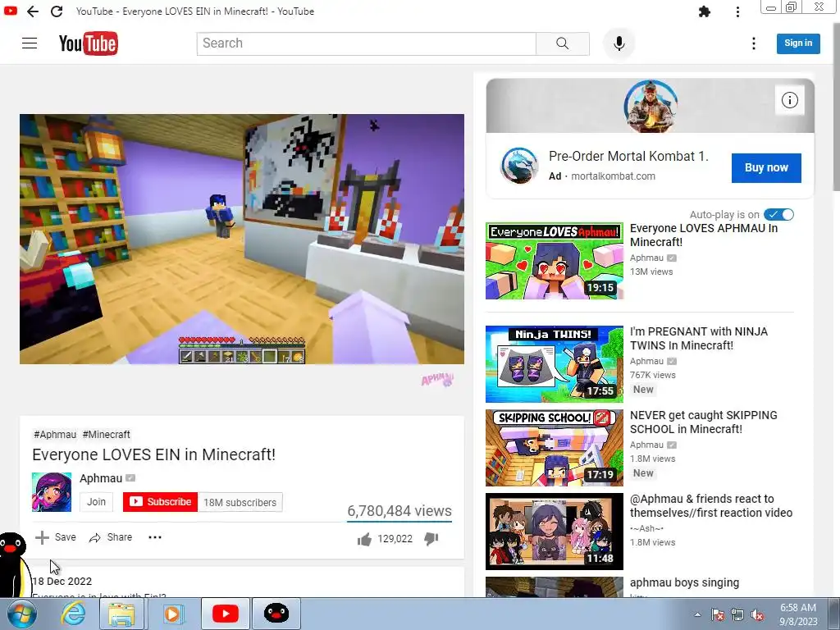Click the Join membership button
The image size is (840, 630).
click(97, 502)
